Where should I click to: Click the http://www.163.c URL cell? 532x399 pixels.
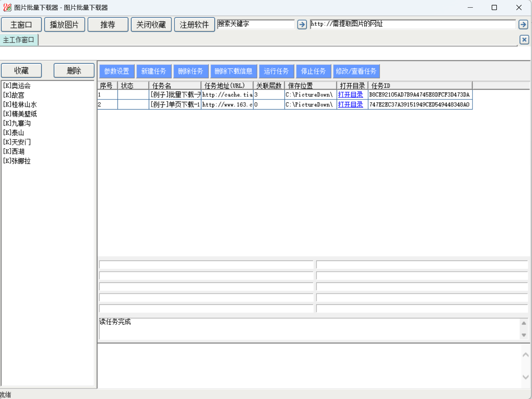click(227, 104)
